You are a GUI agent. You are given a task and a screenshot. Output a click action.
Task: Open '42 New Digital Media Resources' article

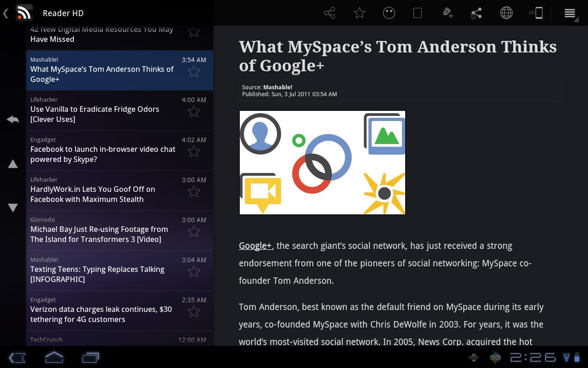pyautogui.click(x=119, y=38)
